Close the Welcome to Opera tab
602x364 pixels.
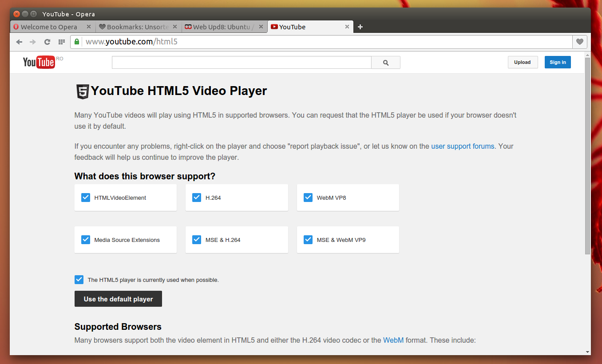(x=89, y=27)
